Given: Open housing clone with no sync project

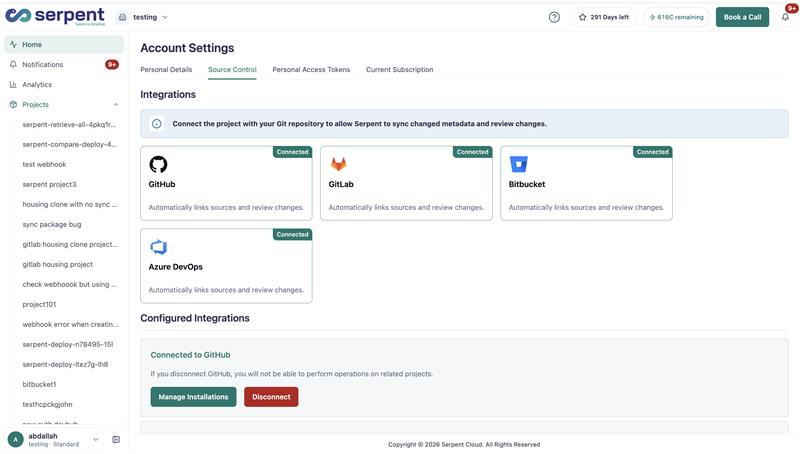Looking at the screenshot, I should tap(69, 204).
